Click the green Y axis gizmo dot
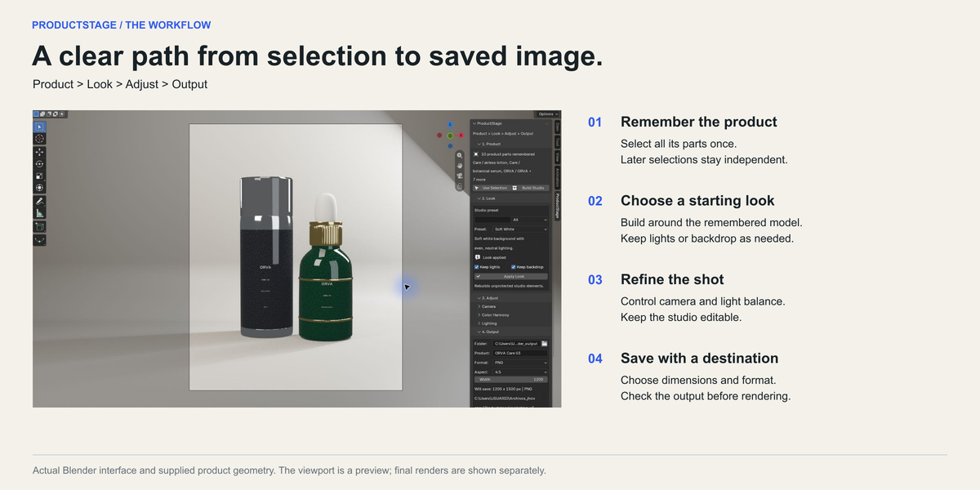This screenshot has width=980, height=490. click(x=450, y=136)
